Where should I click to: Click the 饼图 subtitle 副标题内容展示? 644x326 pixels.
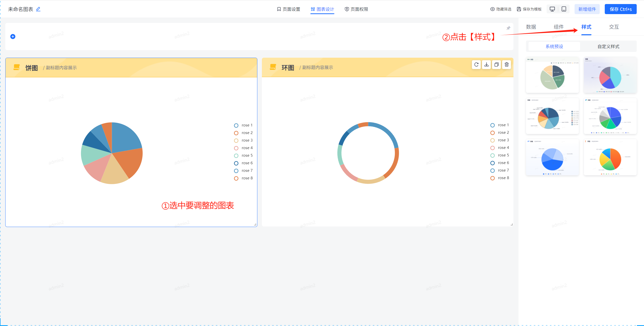61,68
